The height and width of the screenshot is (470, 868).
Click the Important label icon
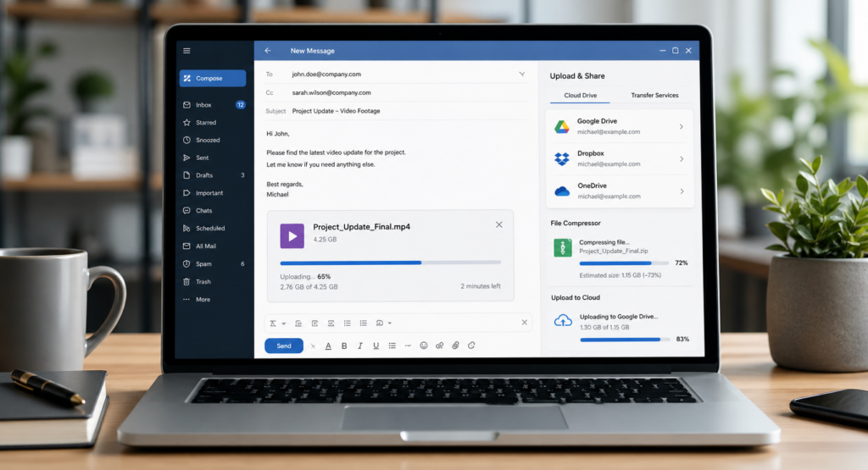pos(186,193)
